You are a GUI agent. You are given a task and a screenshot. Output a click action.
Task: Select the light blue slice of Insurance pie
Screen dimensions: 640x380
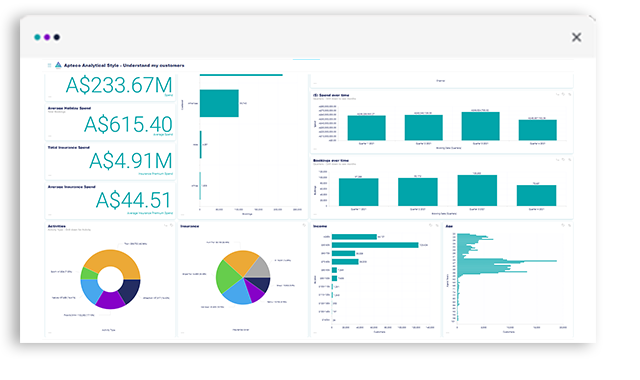tap(238, 294)
